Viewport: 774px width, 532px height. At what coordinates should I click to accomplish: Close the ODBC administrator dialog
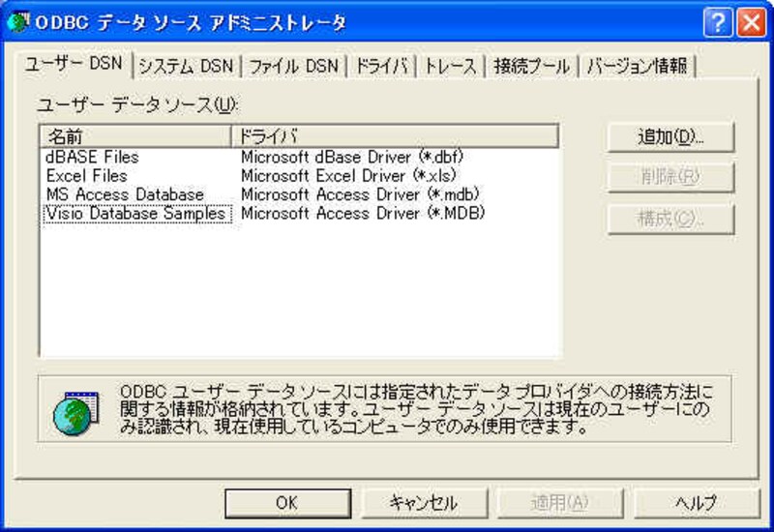(752, 22)
